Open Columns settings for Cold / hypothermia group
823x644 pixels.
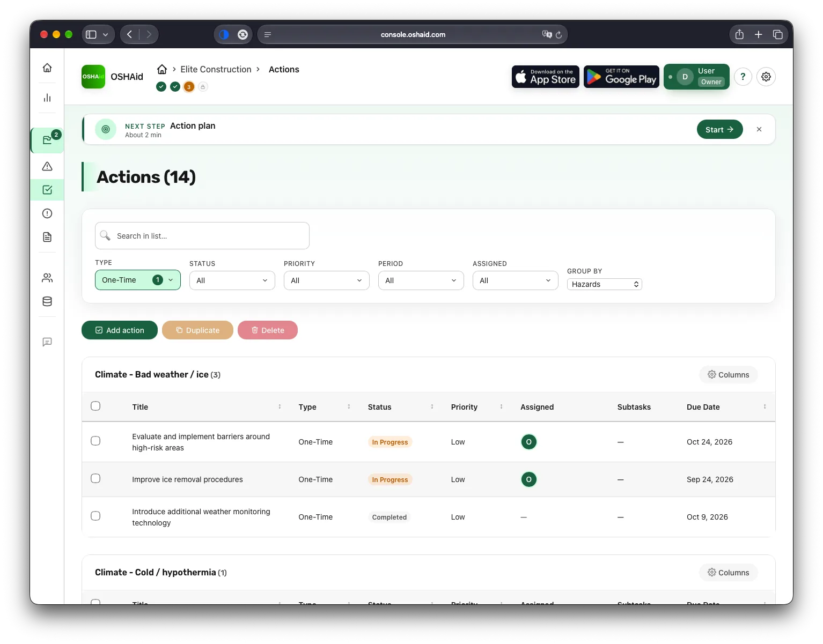(x=728, y=573)
